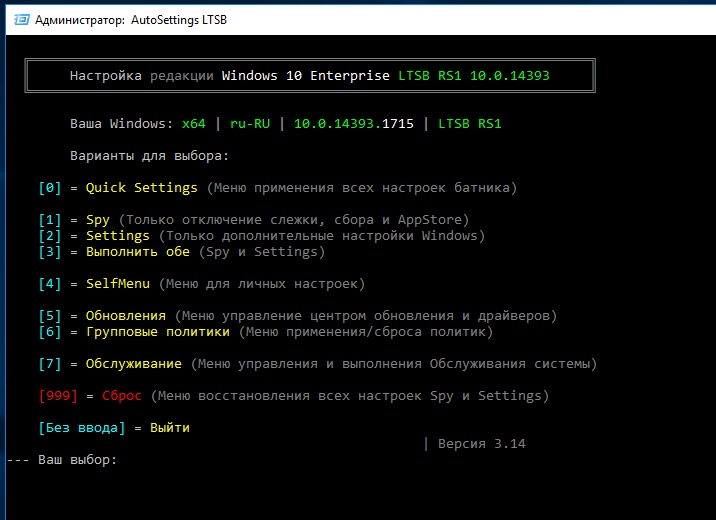Click the 'ru-RU' locale value
Image resolution: width=716 pixels, height=520 pixels.
pyautogui.click(x=250, y=124)
